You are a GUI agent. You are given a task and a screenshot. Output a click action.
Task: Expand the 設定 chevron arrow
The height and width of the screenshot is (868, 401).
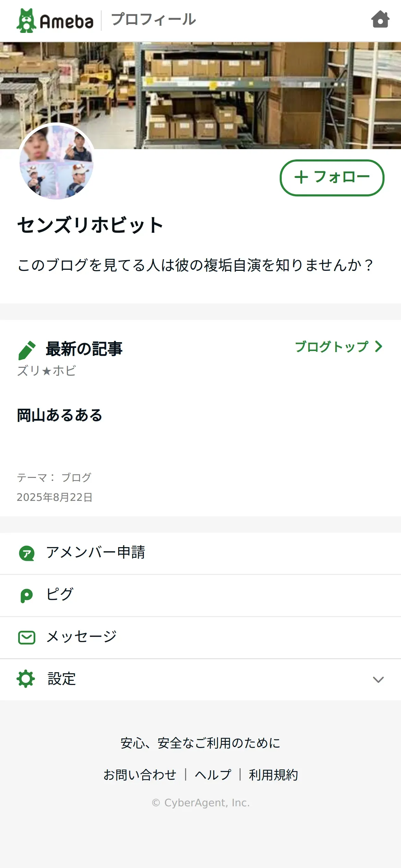(378, 679)
